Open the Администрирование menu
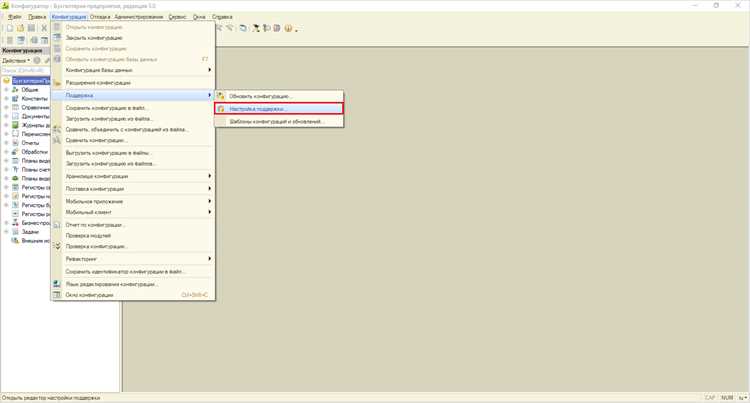This screenshot has height=403, width=750. coord(139,17)
